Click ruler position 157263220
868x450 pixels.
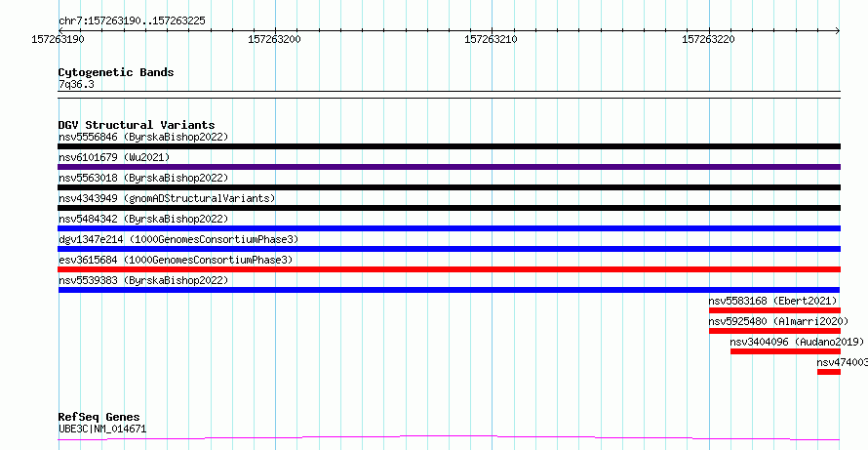pyautogui.click(x=709, y=39)
